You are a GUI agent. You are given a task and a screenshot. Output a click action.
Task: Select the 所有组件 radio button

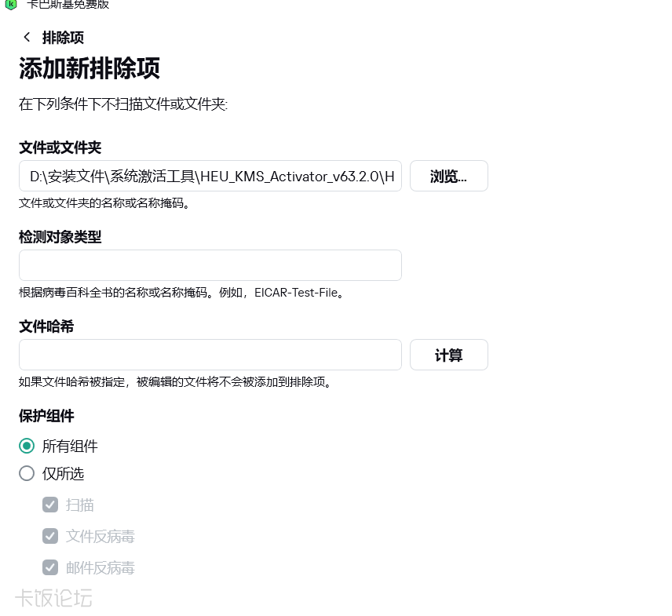tap(27, 446)
